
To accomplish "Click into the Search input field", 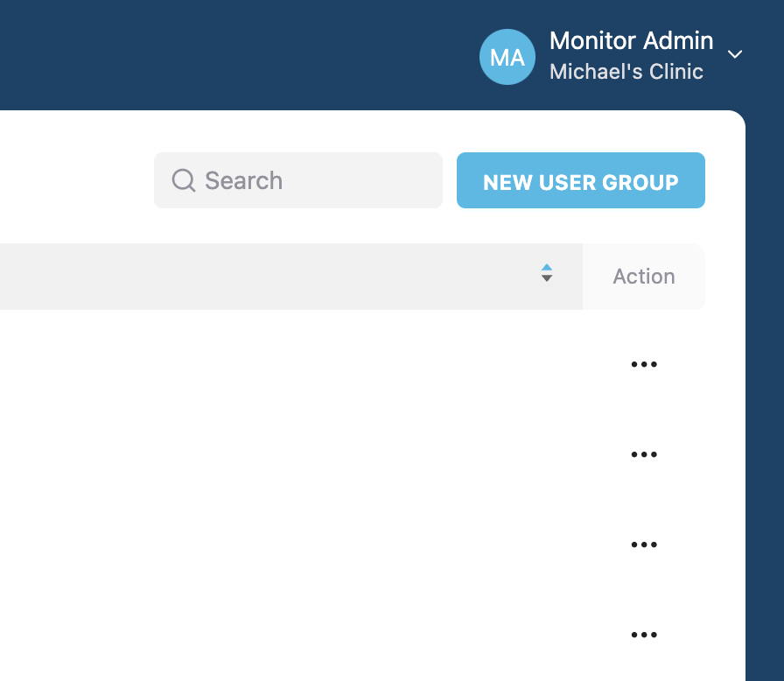I will coord(298,180).
